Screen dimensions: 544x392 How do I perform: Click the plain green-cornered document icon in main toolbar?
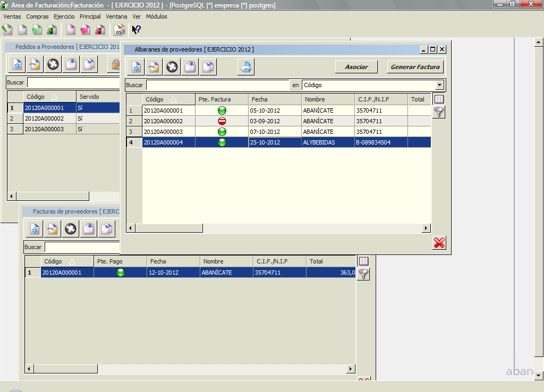click(x=22, y=30)
